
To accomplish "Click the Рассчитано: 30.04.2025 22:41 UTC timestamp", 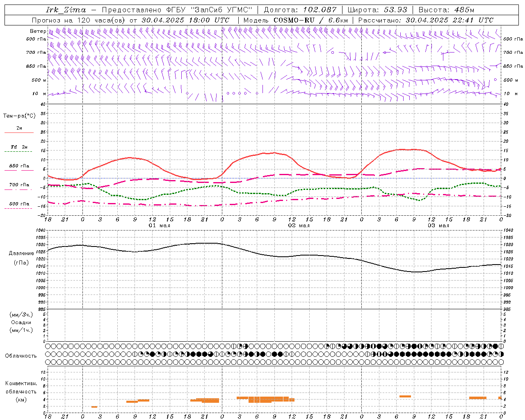I will 426,20.
